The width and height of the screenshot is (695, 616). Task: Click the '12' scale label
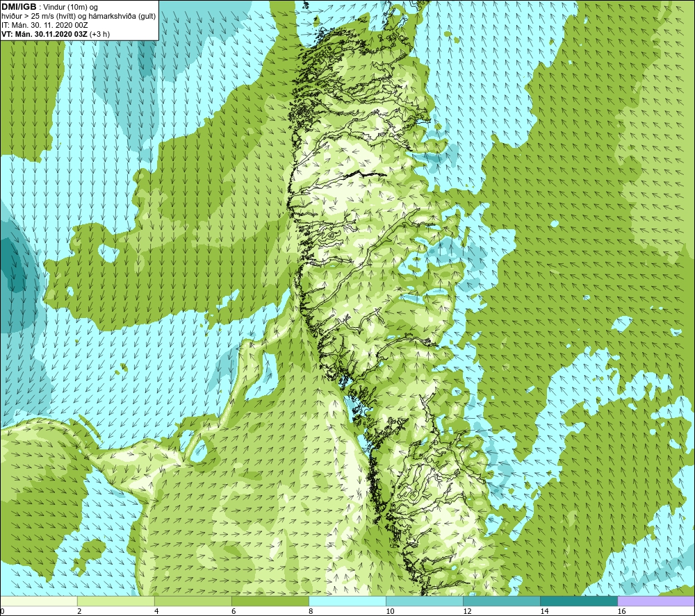pyautogui.click(x=467, y=612)
